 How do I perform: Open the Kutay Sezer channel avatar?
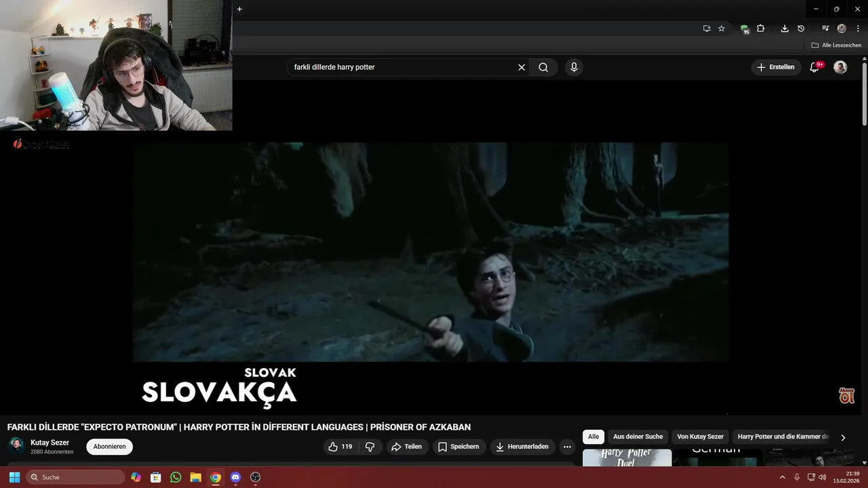pyautogui.click(x=16, y=446)
